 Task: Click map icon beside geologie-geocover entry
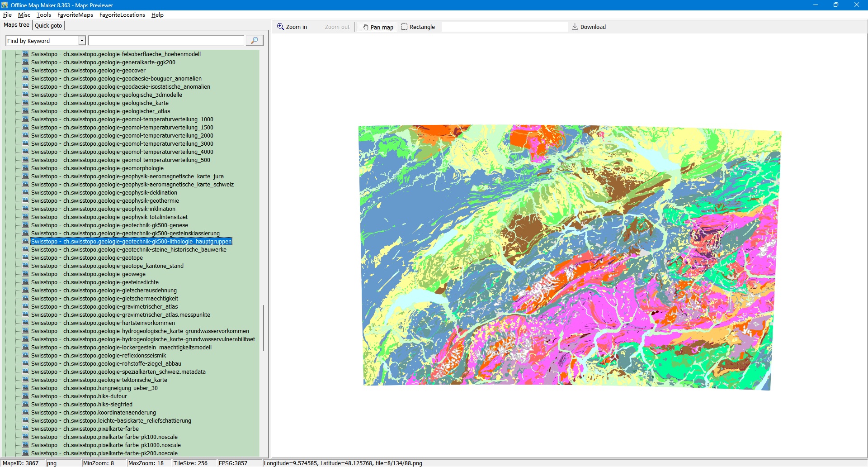click(25, 71)
